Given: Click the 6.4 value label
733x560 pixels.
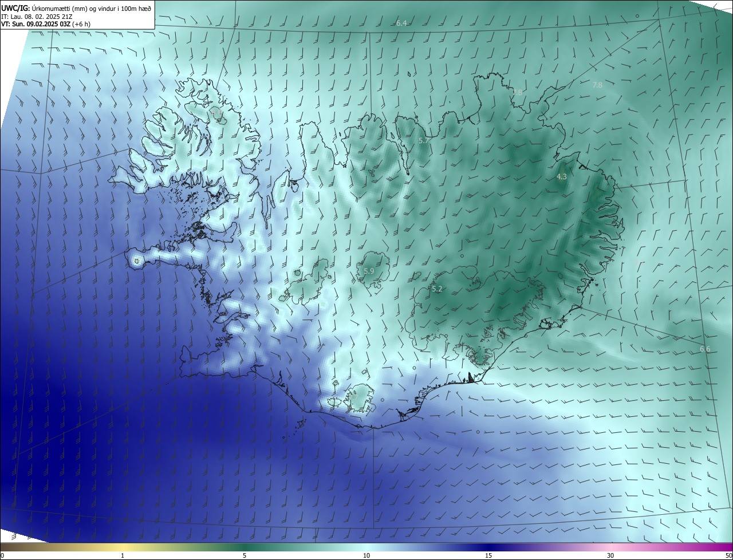Looking at the screenshot, I should click(x=401, y=23).
